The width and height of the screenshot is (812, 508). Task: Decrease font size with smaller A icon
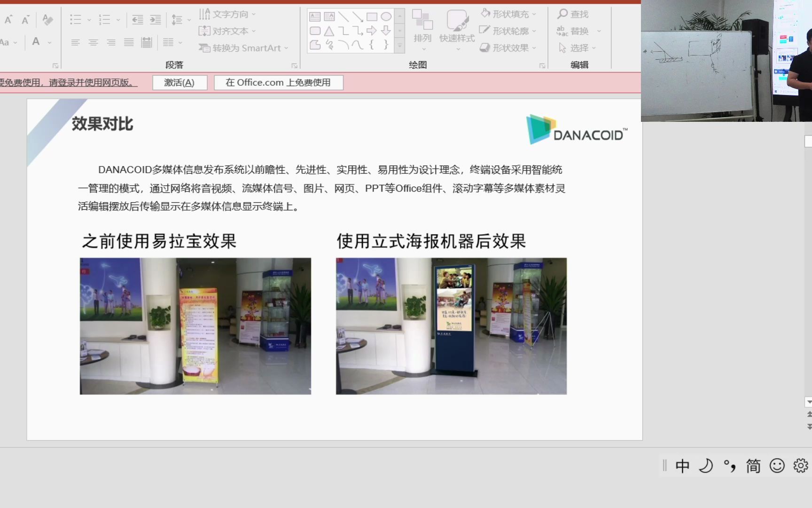25,19
